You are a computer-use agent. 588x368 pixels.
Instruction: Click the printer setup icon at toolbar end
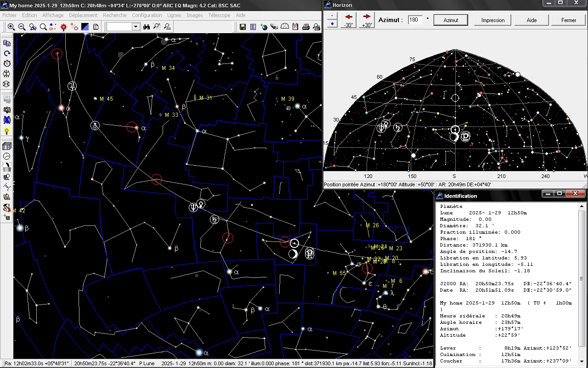(x=316, y=27)
